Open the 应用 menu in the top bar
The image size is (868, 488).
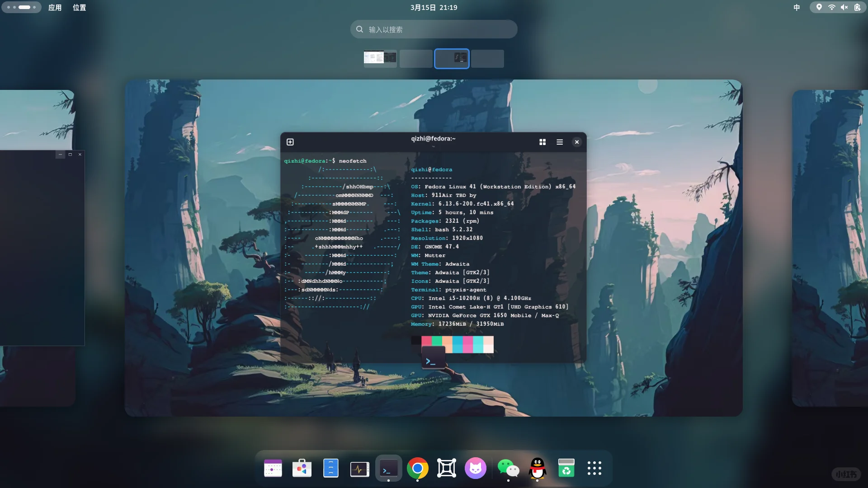(x=55, y=7)
